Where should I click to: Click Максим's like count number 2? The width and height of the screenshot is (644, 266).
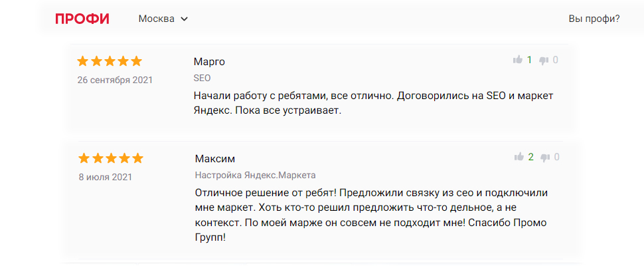click(x=530, y=157)
